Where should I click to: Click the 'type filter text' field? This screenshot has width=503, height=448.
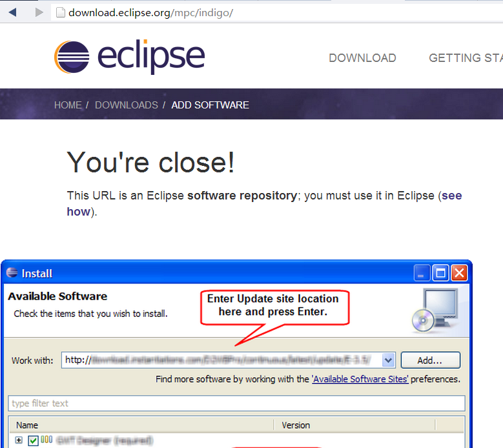[236, 403]
